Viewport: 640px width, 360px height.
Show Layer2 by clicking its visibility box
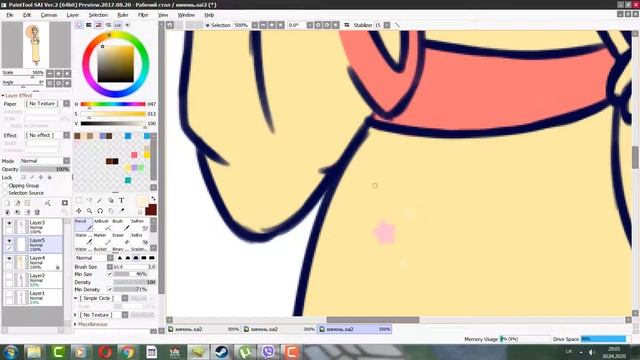[9, 276]
